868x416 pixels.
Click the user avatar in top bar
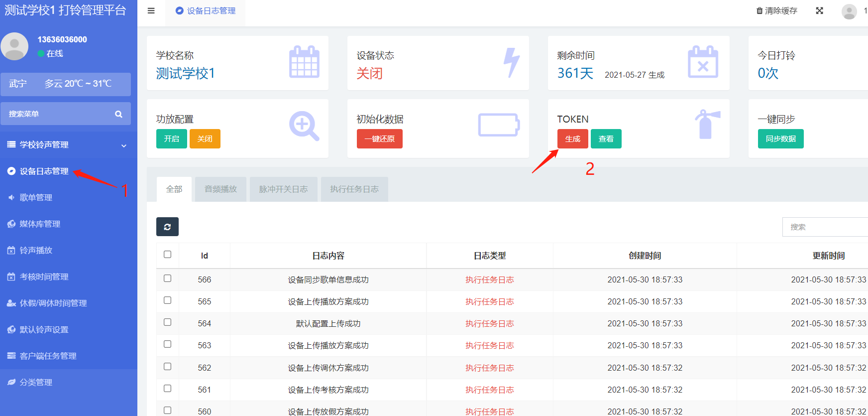point(849,11)
